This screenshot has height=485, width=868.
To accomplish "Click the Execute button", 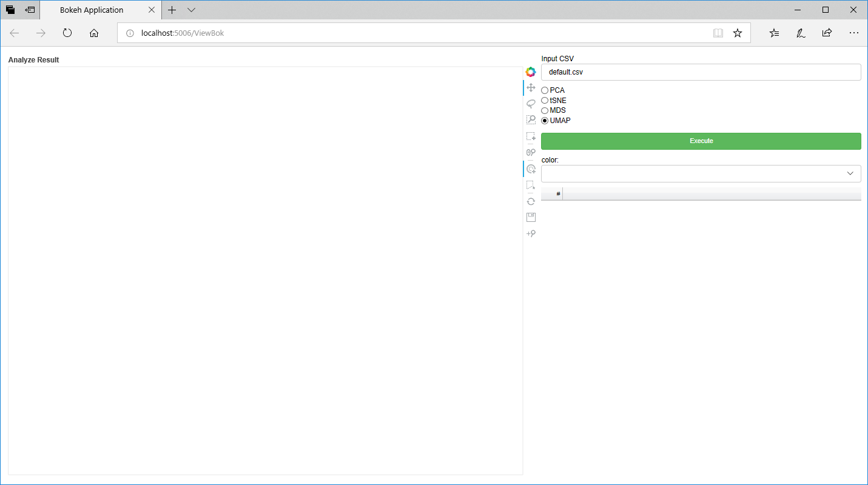I will click(701, 141).
